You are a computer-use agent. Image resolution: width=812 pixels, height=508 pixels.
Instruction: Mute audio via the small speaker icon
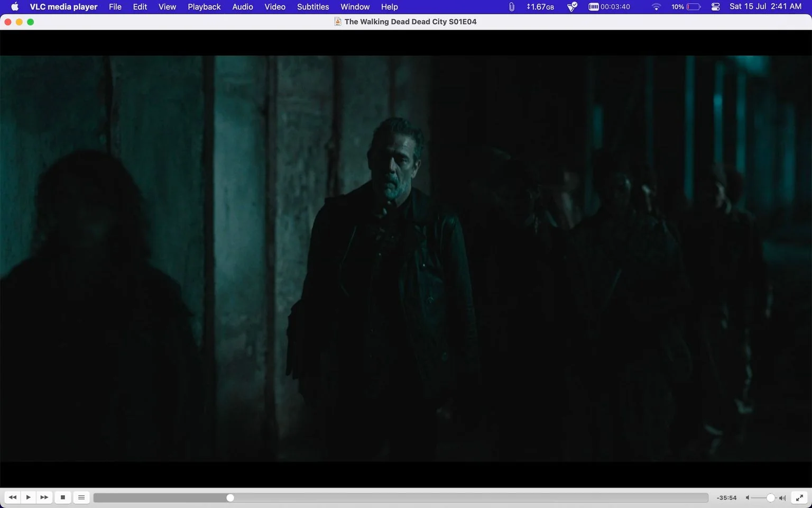pyautogui.click(x=748, y=498)
